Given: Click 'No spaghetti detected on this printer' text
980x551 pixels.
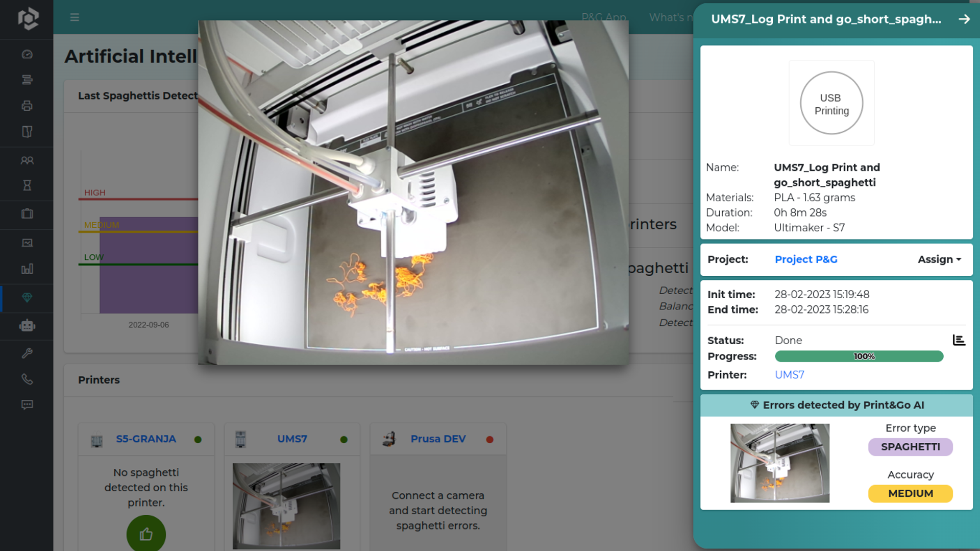Looking at the screenshot, I should coord(146,487).
